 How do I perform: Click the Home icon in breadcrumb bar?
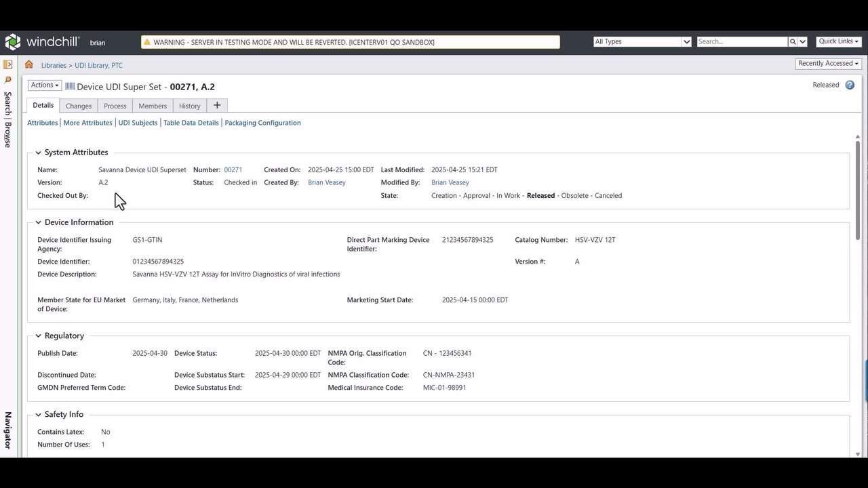(28, 65)
